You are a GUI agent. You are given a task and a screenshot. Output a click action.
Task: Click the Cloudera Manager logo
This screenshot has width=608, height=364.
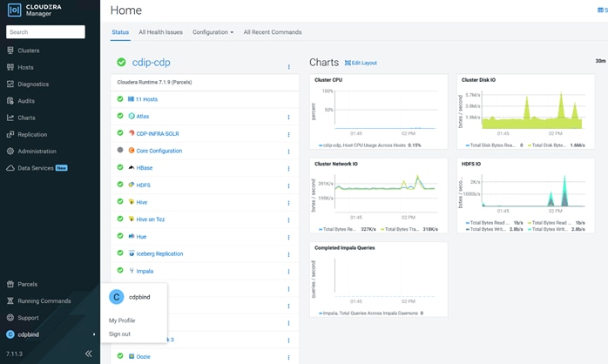tap(34, 10)
